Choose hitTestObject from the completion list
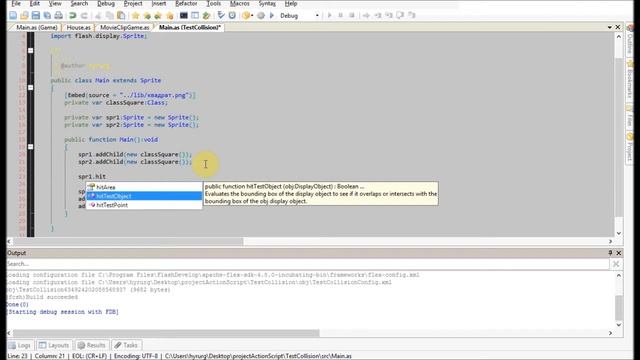 [x=144, y=196]
